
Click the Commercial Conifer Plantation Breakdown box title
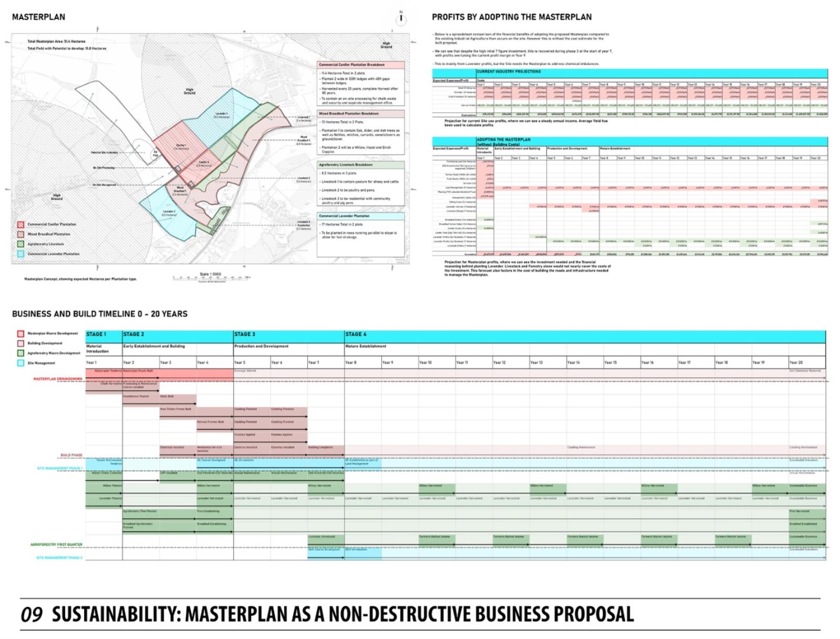tap(361, 65)
